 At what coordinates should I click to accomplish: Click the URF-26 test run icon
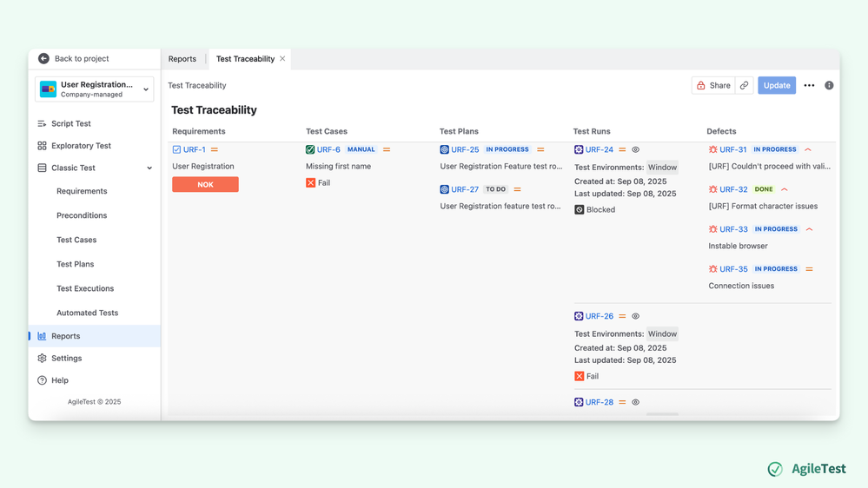pos(579,316)
